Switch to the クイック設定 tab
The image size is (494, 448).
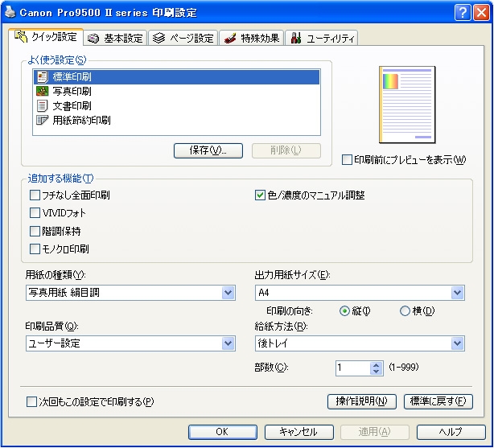click(x=46, y=37)
